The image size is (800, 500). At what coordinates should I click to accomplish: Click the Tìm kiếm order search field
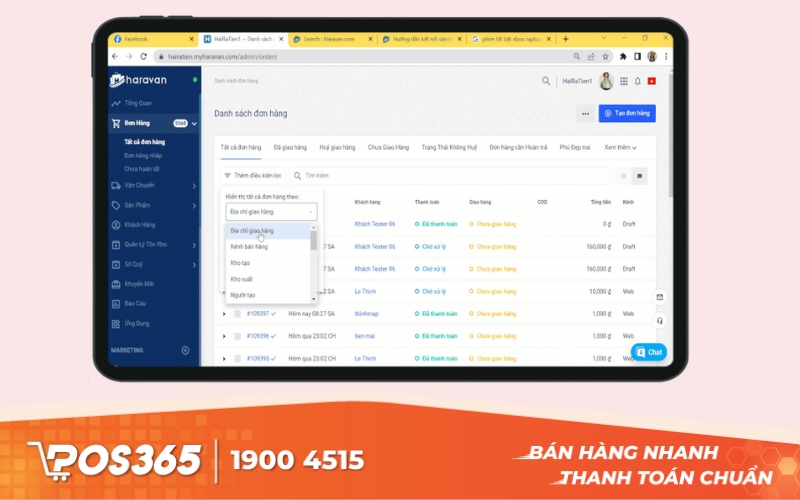click(x=449, y=176)
